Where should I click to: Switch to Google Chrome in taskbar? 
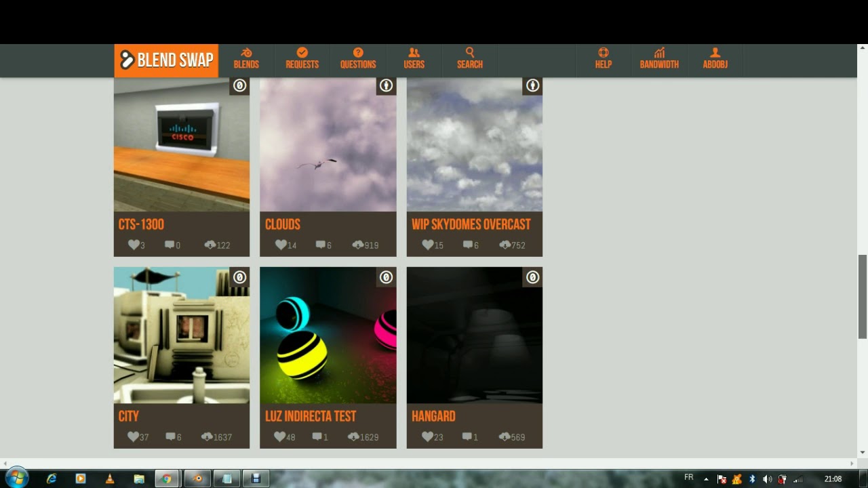click(166, 479)
